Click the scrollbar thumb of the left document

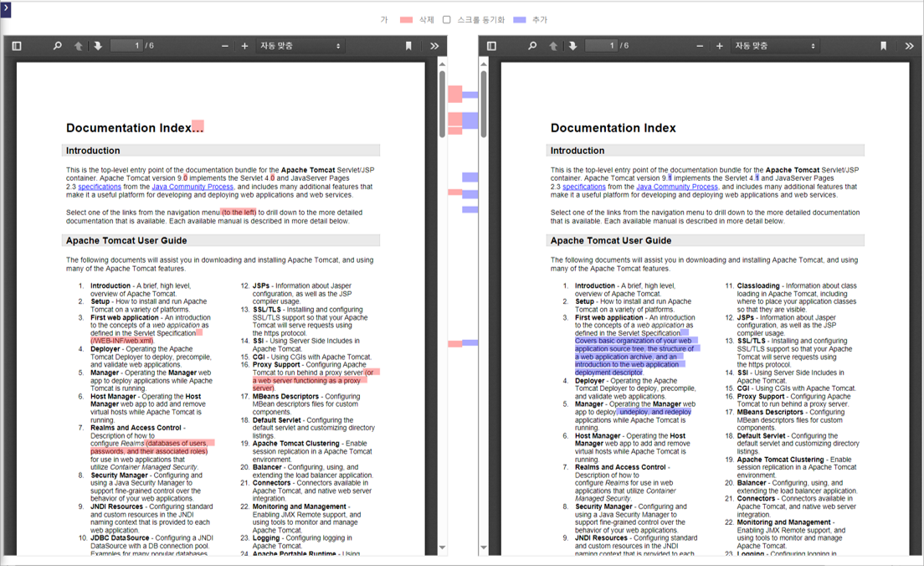click(442, 105)
